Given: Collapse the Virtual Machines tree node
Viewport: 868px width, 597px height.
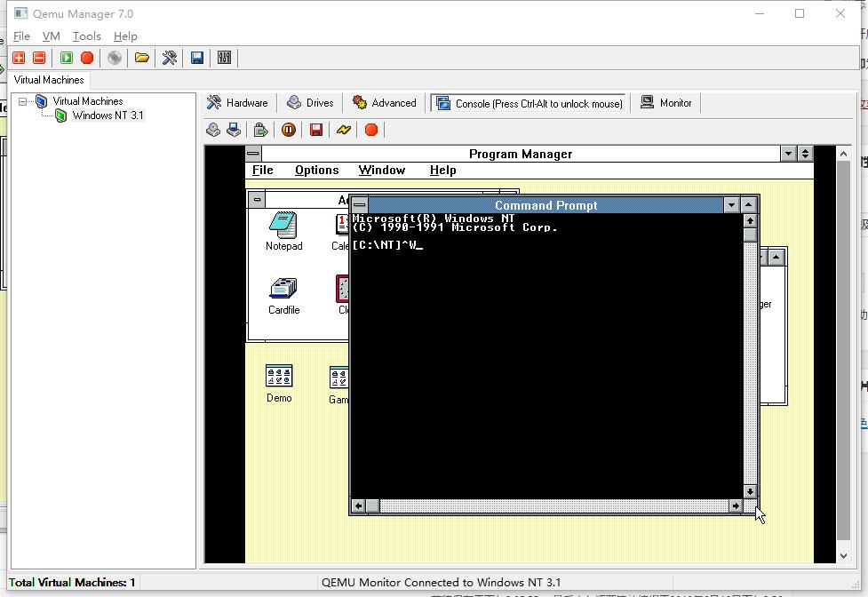Looking at the screenshot, I should click(23, 101).
